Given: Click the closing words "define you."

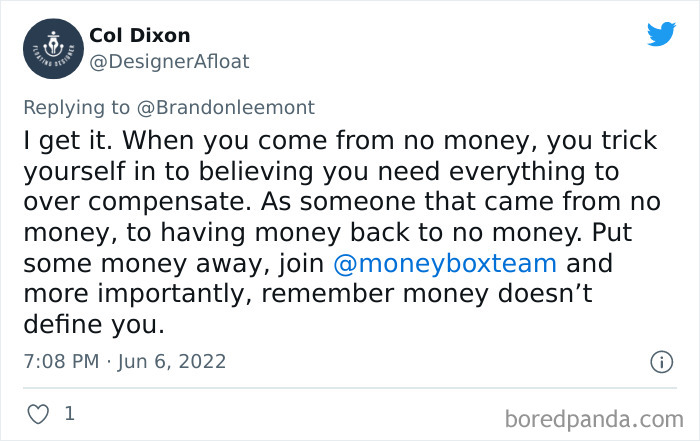Looking at the screenshot, I should [x=92, y=327].
